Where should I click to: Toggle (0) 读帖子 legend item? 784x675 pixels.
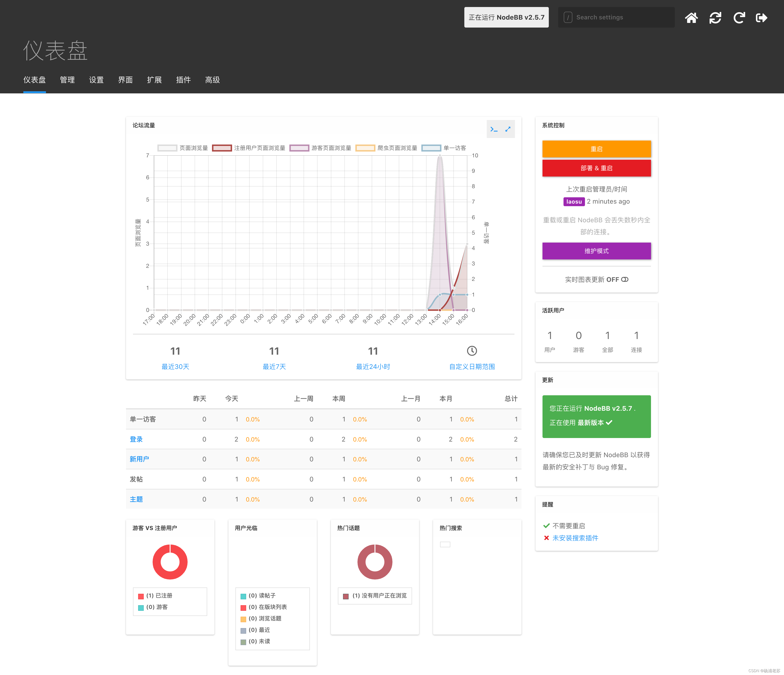258,596
